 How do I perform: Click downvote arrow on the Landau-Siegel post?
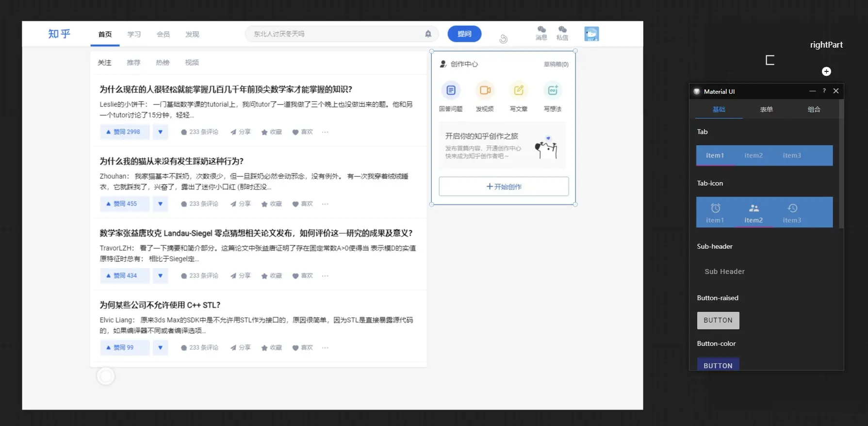(x=160, y=276)
